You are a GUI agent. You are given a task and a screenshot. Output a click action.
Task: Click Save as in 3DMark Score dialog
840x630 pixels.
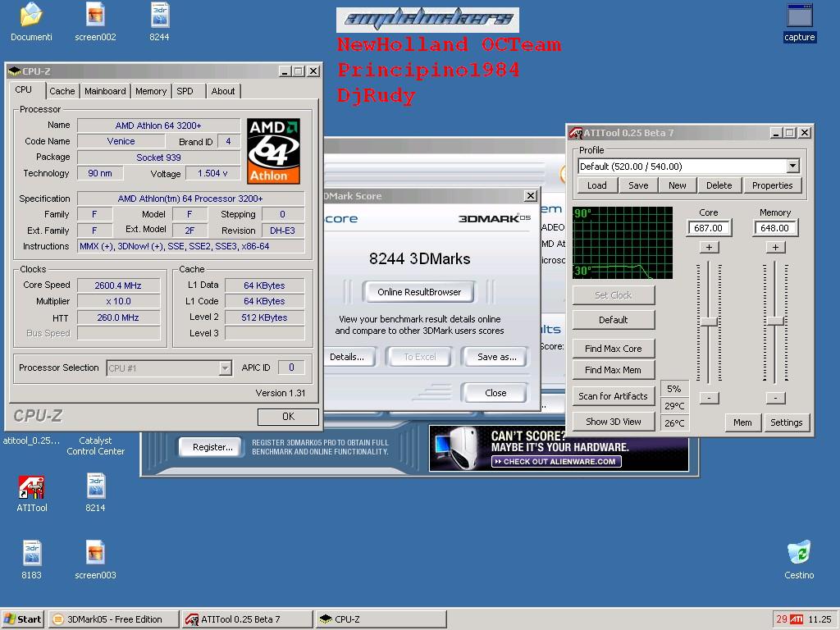(x=496, y=357)
